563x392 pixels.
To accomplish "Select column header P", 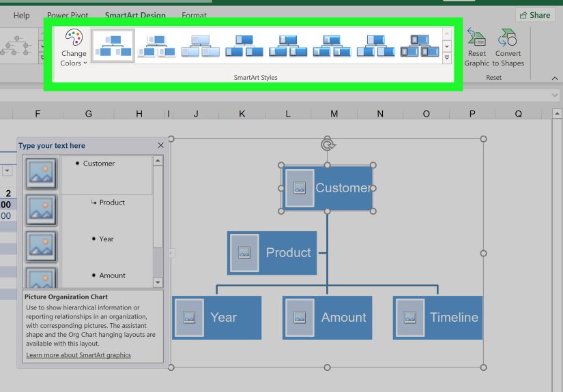I will [x=472, y=114].
